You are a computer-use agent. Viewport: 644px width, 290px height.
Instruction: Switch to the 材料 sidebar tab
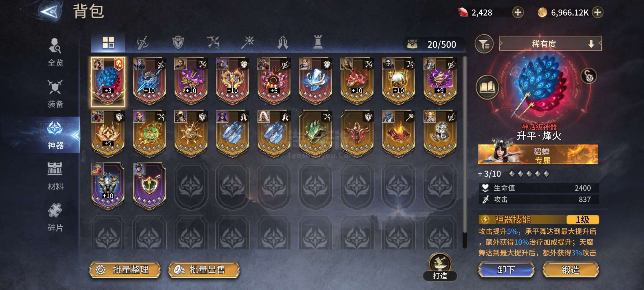click(x=55, y=176)
